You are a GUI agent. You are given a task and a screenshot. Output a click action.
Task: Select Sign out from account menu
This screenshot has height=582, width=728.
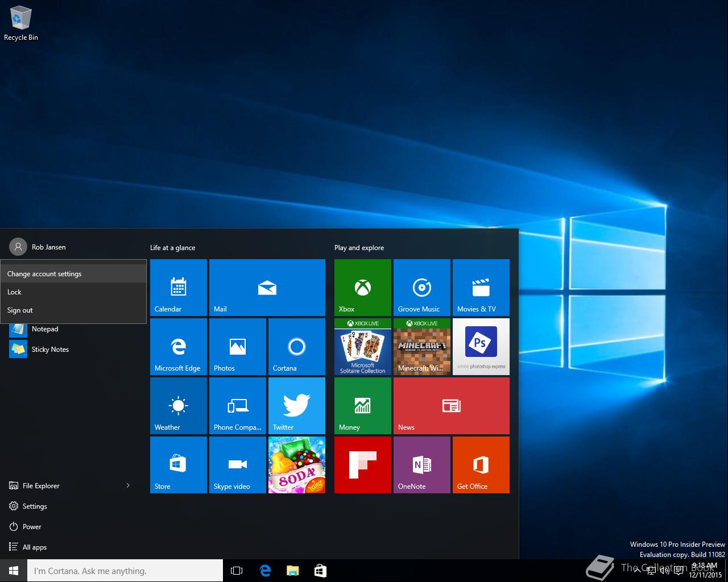pyautogui.click(x=73, y=310)
